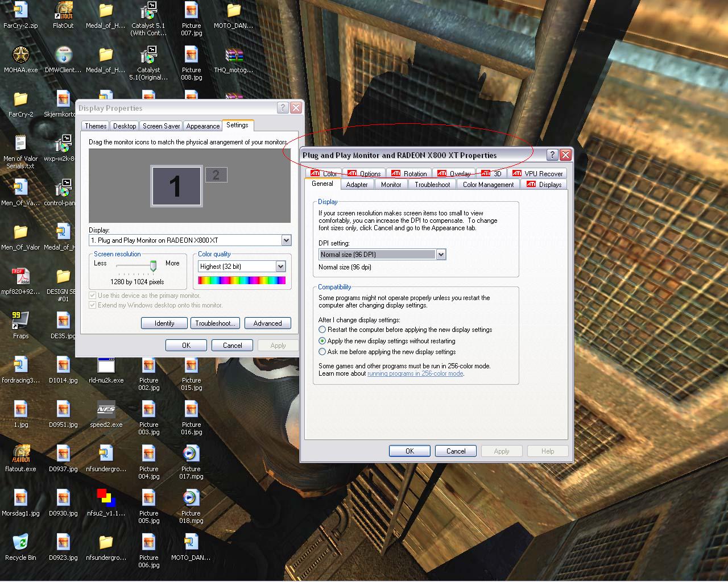Switch to the Monitor tab in properties
The image size is (728, 582).
click(391, 185)
